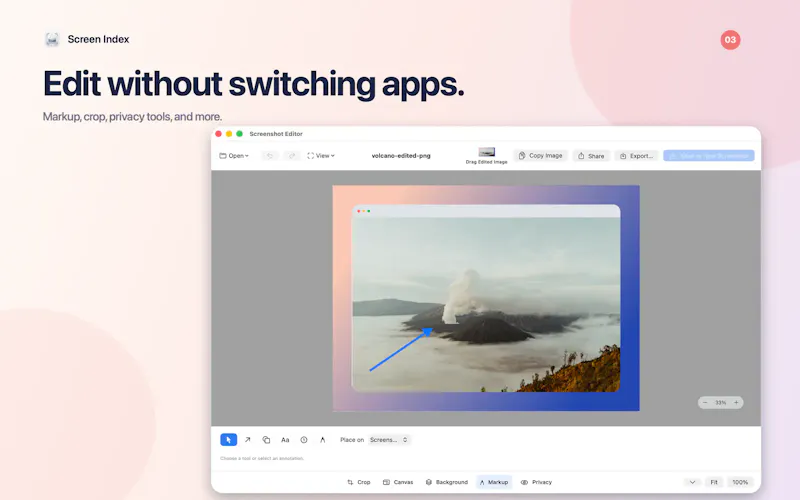This screenshot has width=800, height=500.
Task: Click the 33% zoom level text
Action: pos(720,403)
